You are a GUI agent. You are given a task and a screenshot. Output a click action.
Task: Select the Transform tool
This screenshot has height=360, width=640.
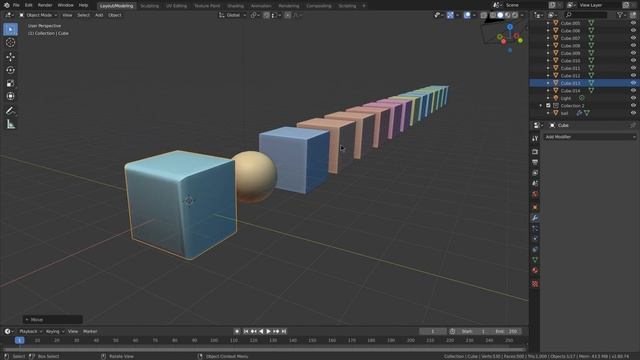pos(11,96)
